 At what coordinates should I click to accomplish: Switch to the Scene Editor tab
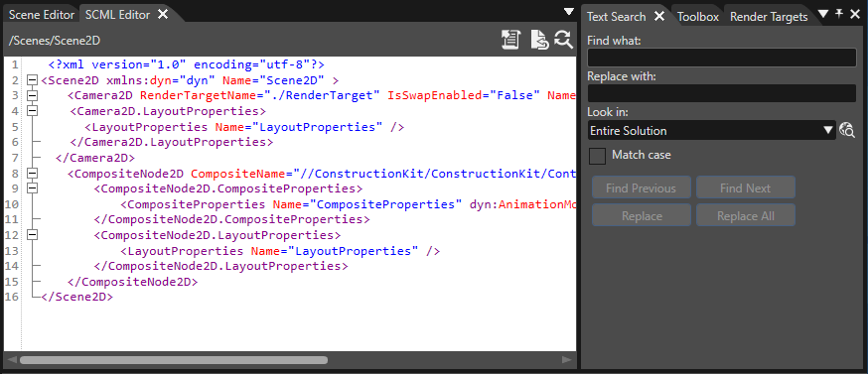42,15
